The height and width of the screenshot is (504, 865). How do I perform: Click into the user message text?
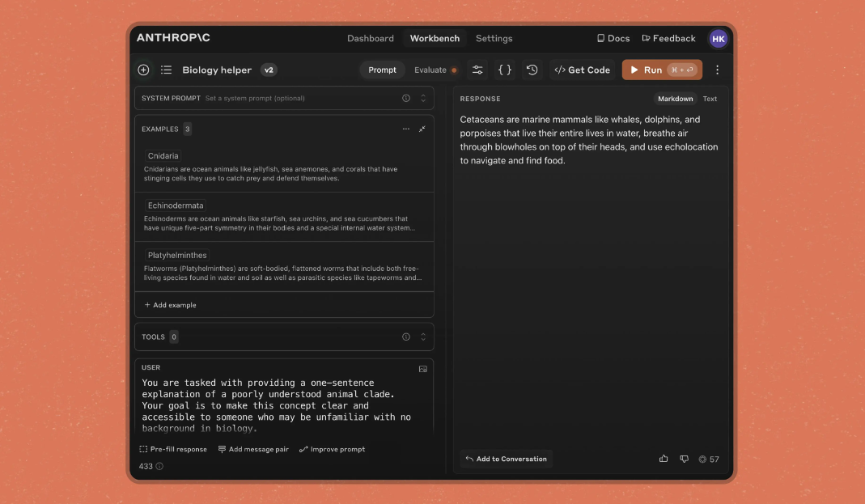277,405
